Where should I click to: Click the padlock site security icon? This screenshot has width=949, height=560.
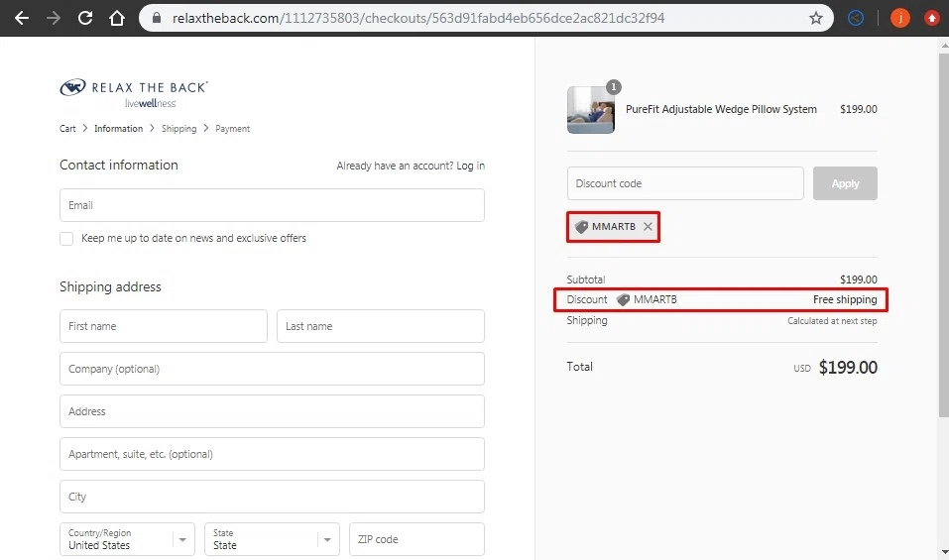(x=157, y=18)
